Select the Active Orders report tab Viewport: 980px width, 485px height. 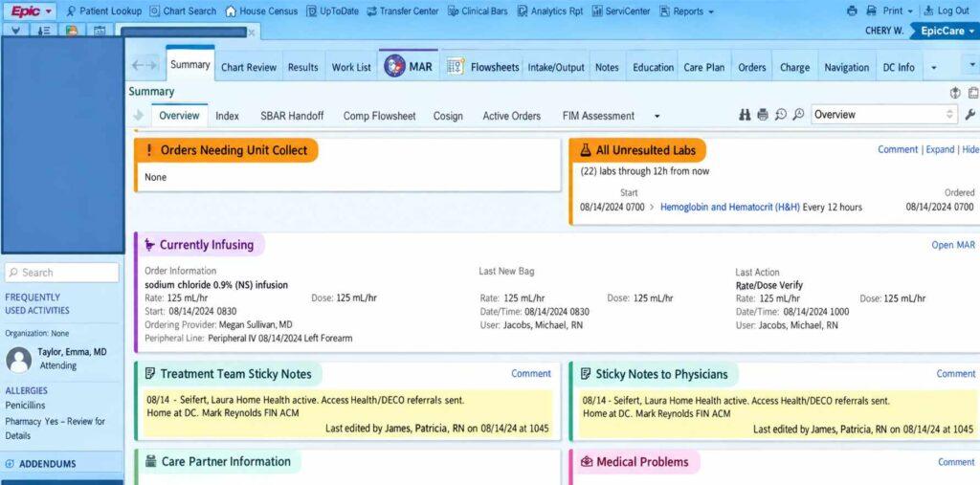click(x=511, y=116)
